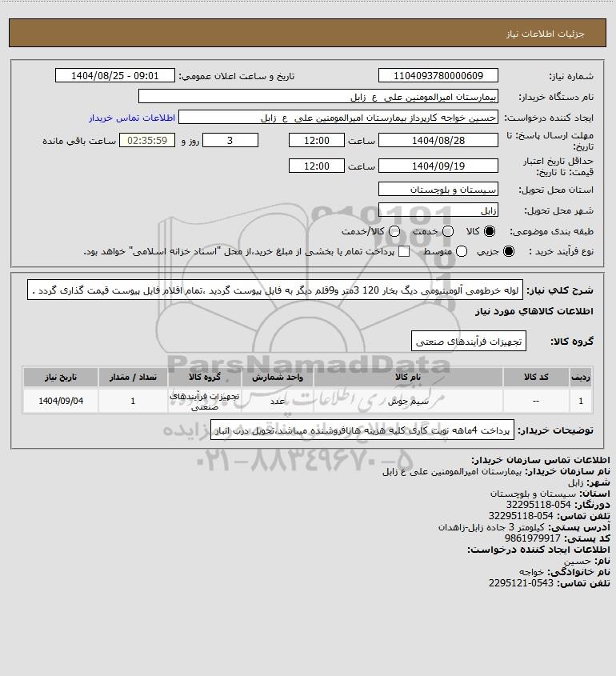Click the response deadline date 1404/08/28
The width and height of the screenshot is (616, 676).
438,140
